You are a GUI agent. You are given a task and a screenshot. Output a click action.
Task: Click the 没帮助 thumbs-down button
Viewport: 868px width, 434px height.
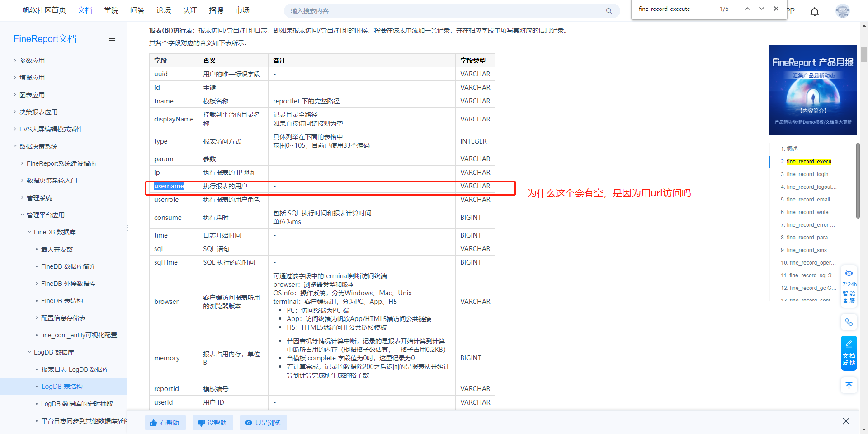(x=212, y=423)
